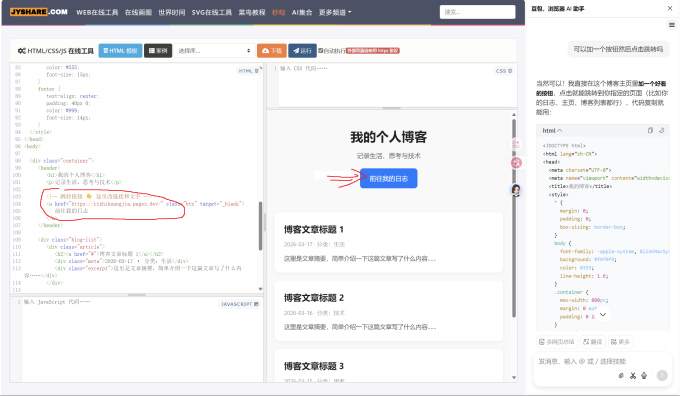Open the 在线画图 nav item

pos(138,12)
